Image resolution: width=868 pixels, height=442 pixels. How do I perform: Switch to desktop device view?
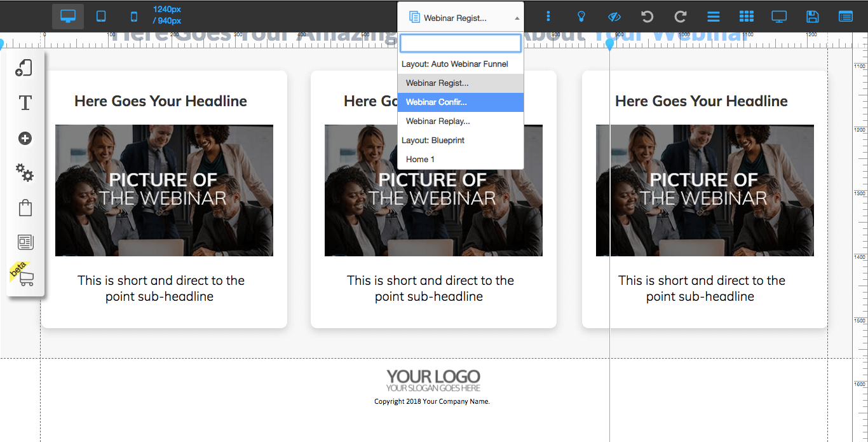point(68,17)
